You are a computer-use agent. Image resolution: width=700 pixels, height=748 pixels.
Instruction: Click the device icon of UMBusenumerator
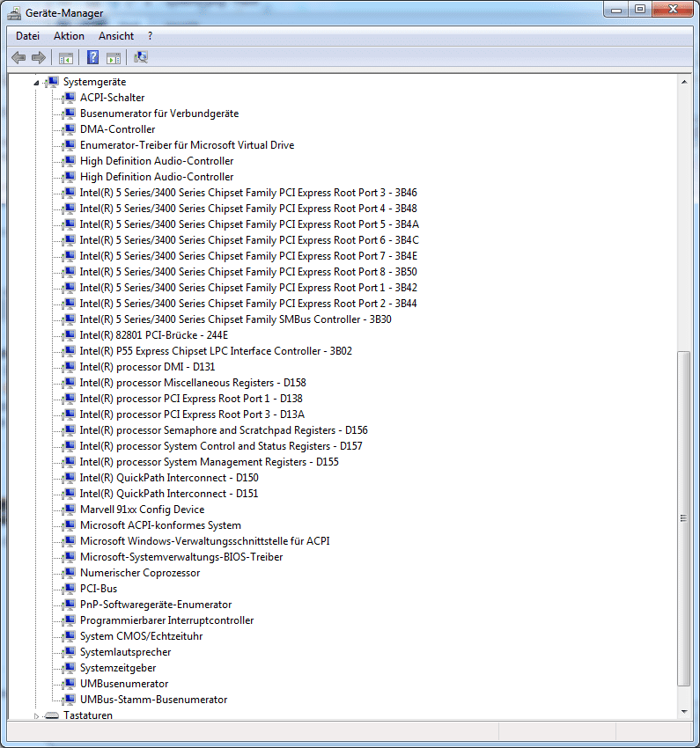pos(70,683)
